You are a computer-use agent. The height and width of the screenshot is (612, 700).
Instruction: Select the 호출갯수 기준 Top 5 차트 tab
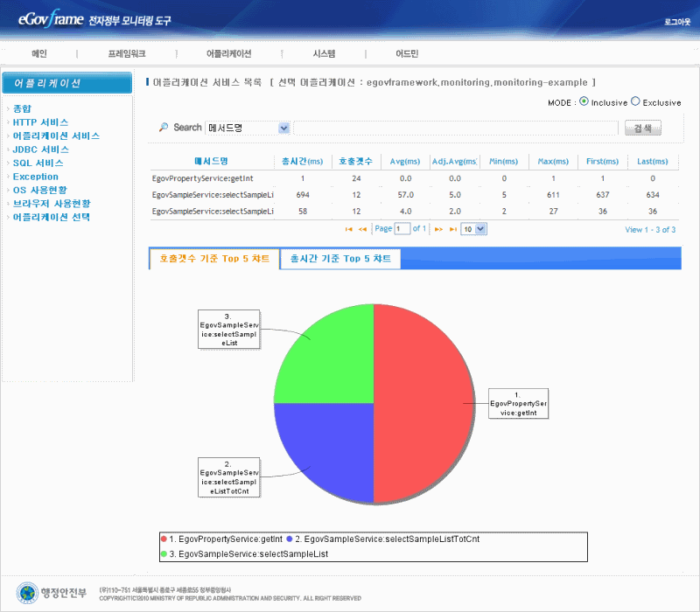pyautogui.click(x=213, y=259)
